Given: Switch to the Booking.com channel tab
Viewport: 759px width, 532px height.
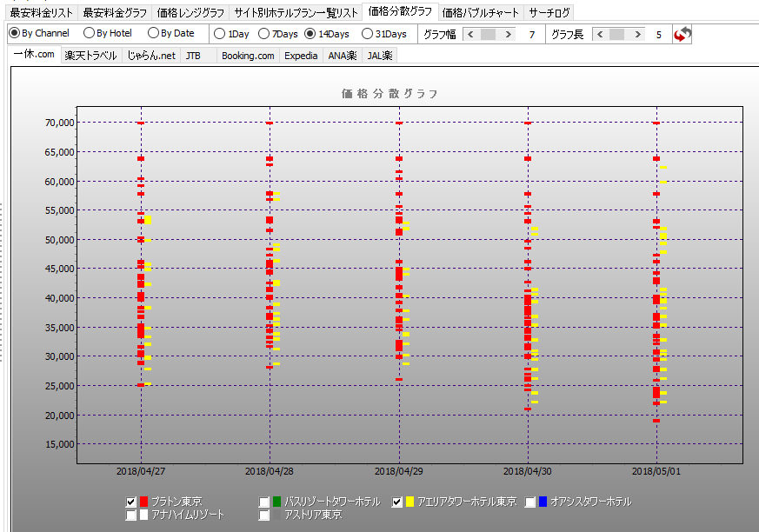Looking at the screenshot, I should point(247,56).
